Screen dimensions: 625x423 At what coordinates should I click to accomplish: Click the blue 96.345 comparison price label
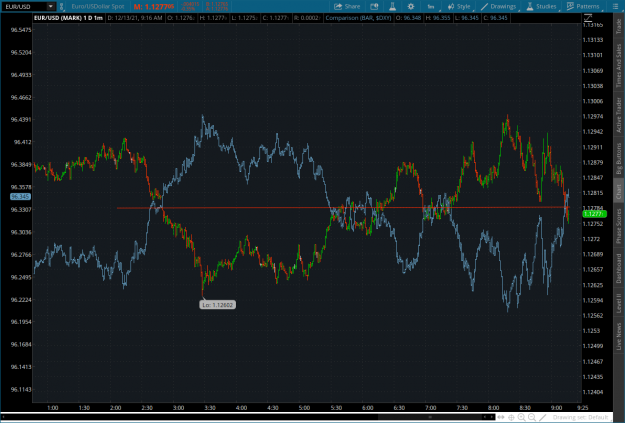[20, 197]
